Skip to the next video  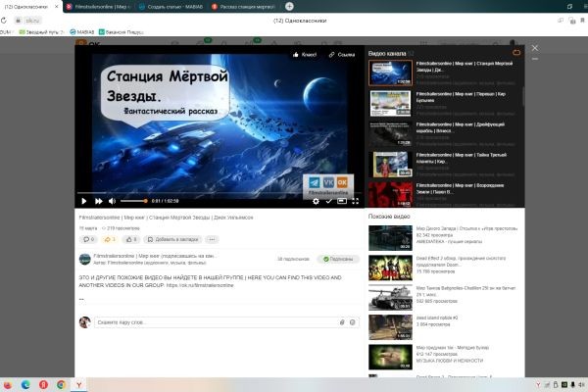(x=99, y=201)
